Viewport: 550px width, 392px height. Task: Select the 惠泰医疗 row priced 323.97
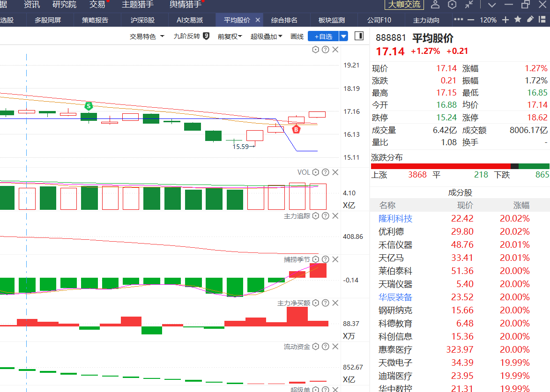(x=460, y=349)
